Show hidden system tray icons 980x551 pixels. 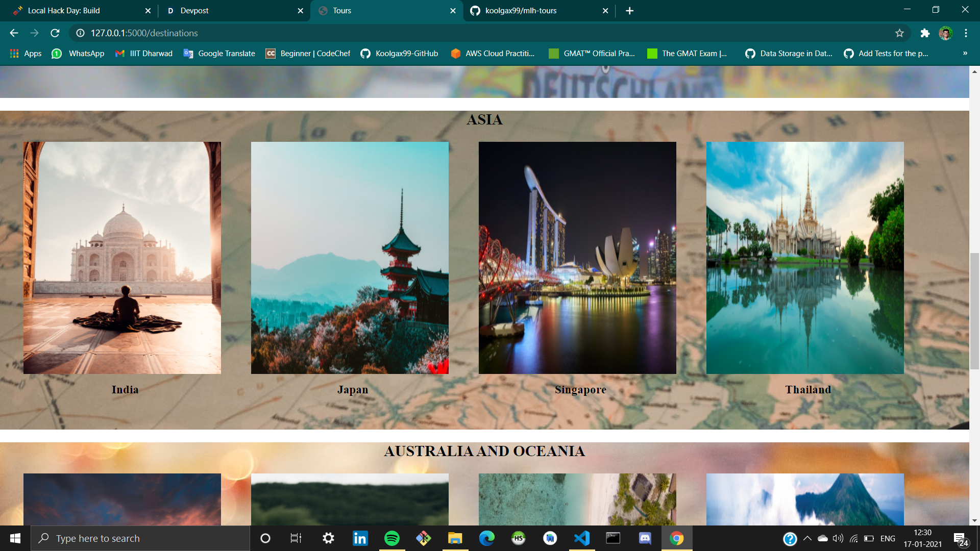click(x=807, y=538)
